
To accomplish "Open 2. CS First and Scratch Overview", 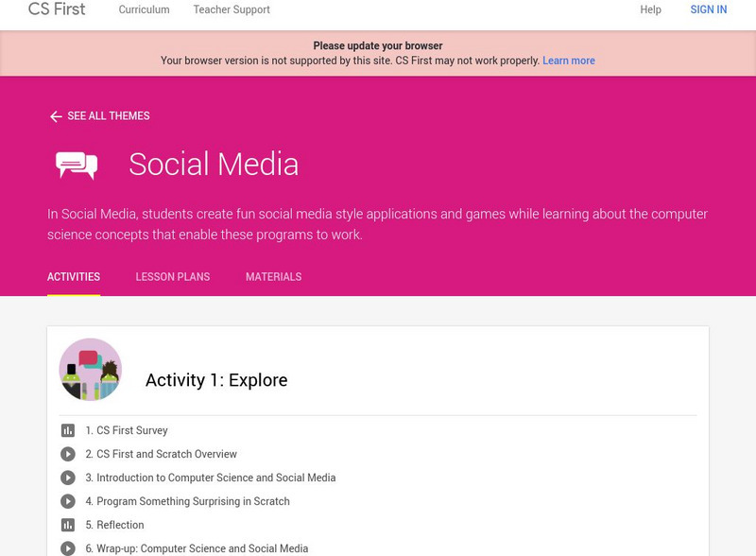I will (161, 454).
